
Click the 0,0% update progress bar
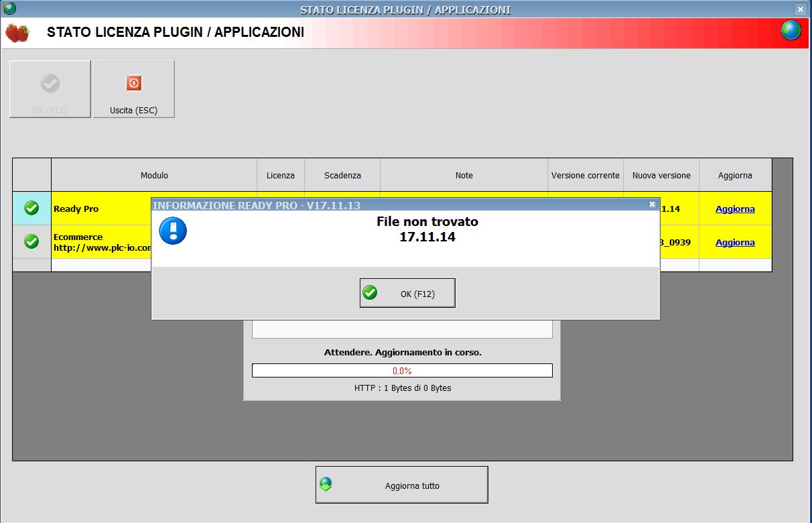pyautogui.click(x=402, y=371)
